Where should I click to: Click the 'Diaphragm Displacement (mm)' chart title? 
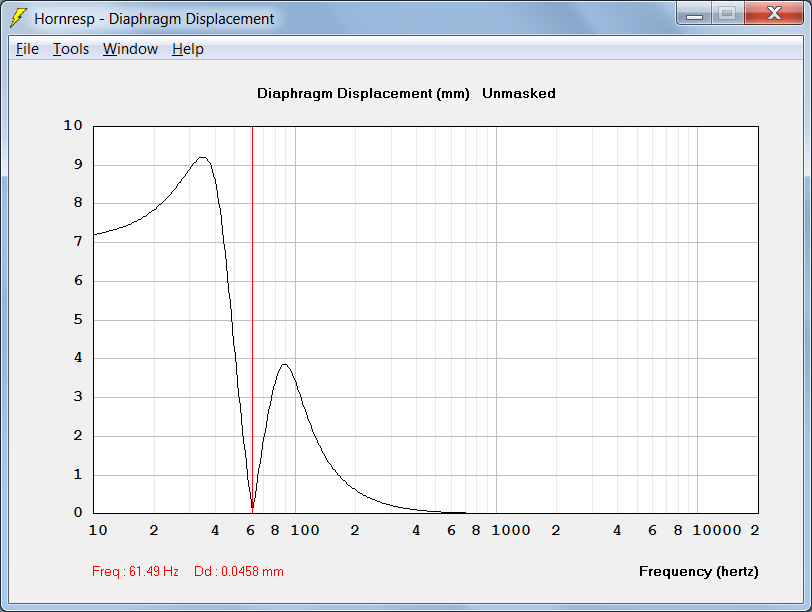click(363, 94)
